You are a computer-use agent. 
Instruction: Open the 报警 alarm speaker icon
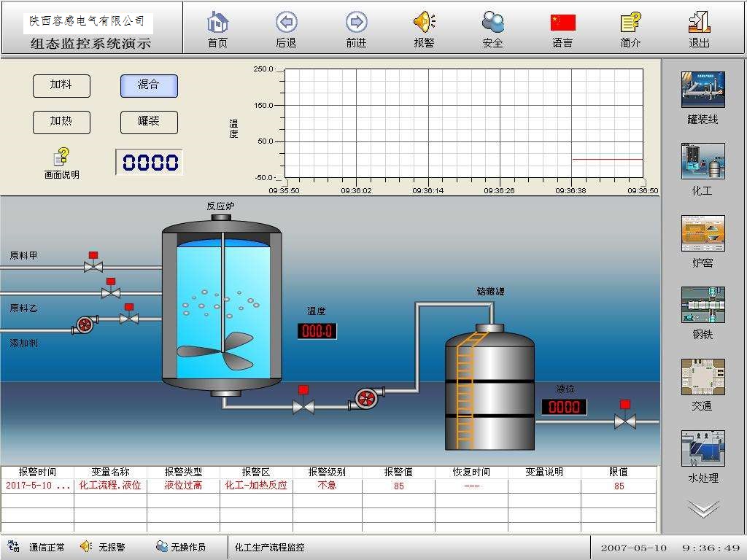click(424, 23)
